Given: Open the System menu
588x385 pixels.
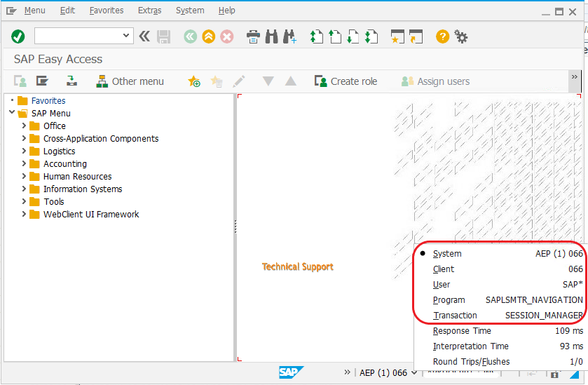Looking at the screenshot, I should point(190,11).
